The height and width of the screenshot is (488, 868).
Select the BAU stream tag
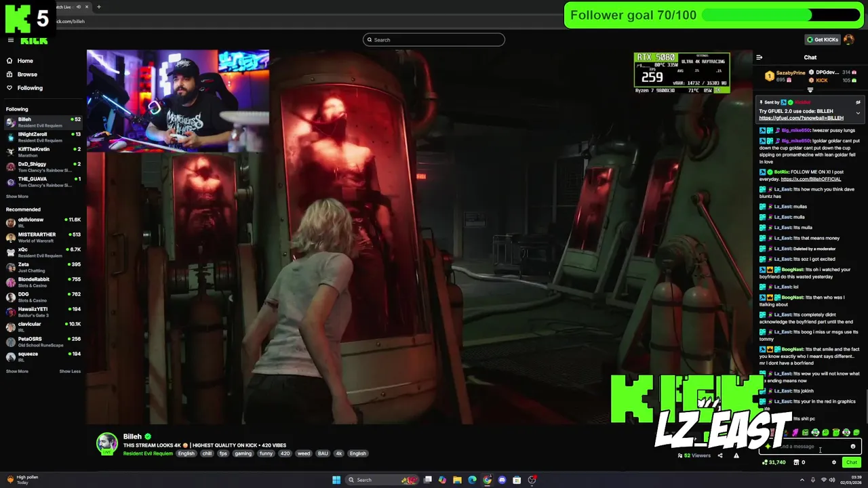(x=323, y=453)
